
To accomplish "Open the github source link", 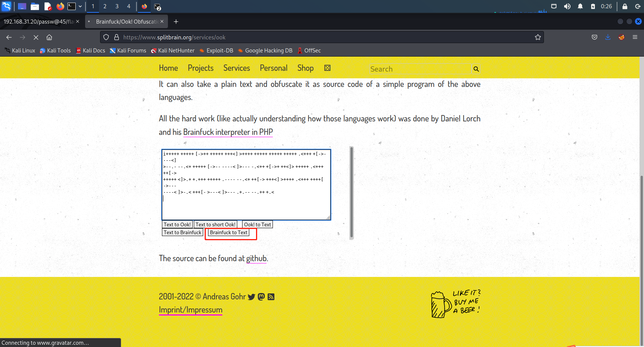I will (x=256, y=258).
